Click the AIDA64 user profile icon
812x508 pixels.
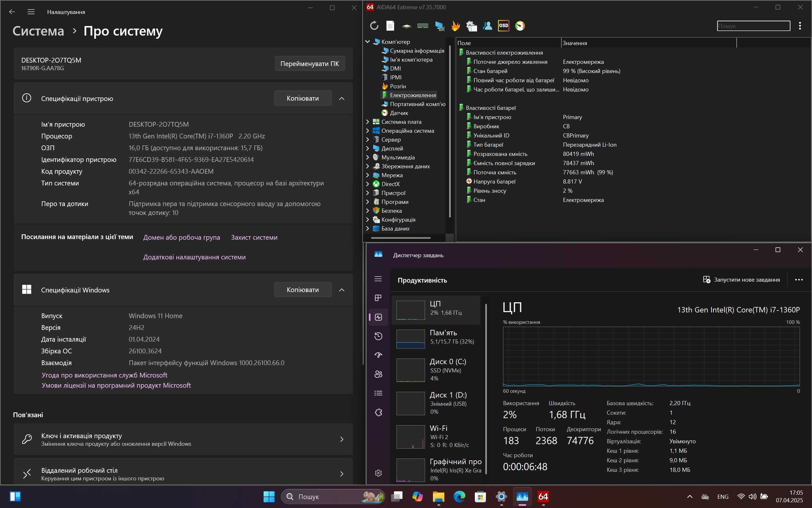[x=488, y=26]
